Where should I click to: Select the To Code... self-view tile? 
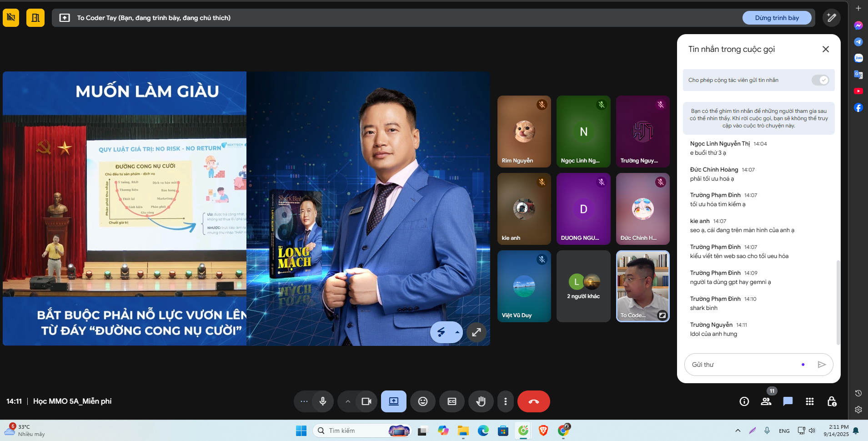643,286
